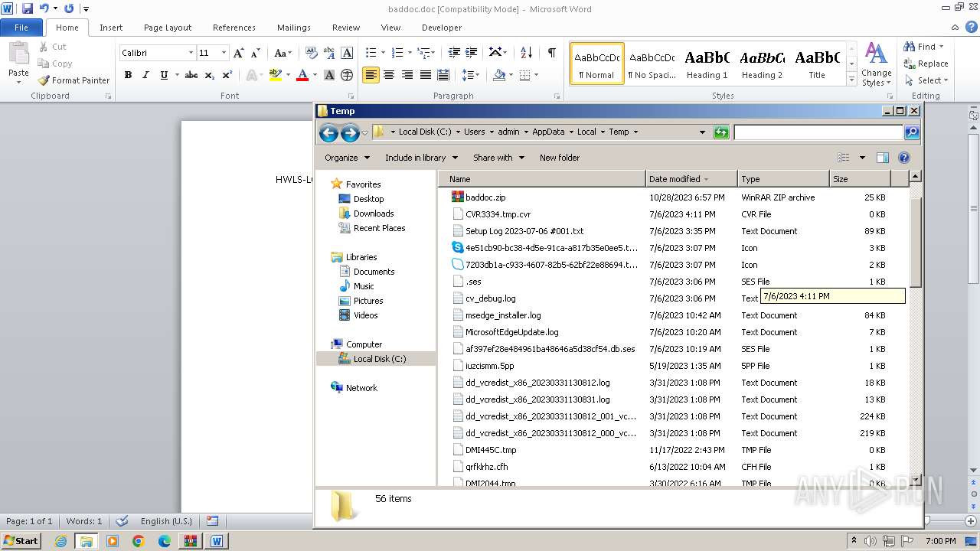
Task: Open Windows Media Player from taskbar
Action: (x=113, y=541)
